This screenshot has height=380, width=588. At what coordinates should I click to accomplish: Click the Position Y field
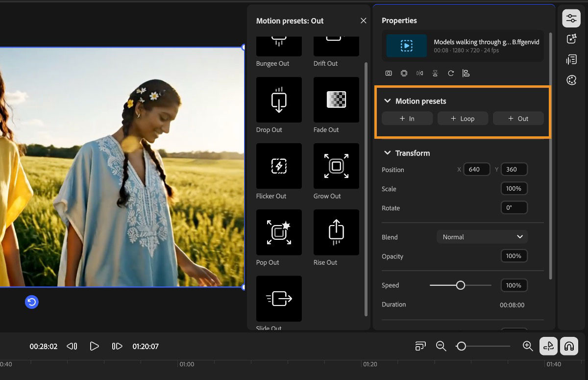click(x=514, y=169)
